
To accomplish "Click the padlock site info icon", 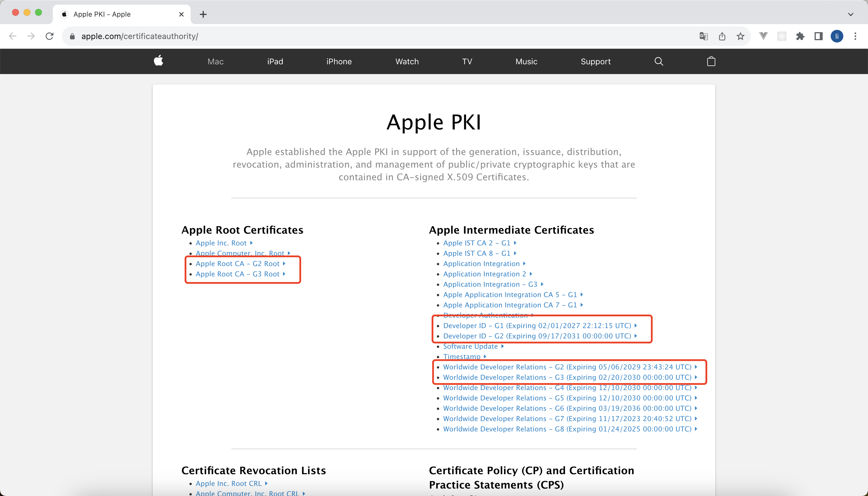I will (x=72, y=36).
